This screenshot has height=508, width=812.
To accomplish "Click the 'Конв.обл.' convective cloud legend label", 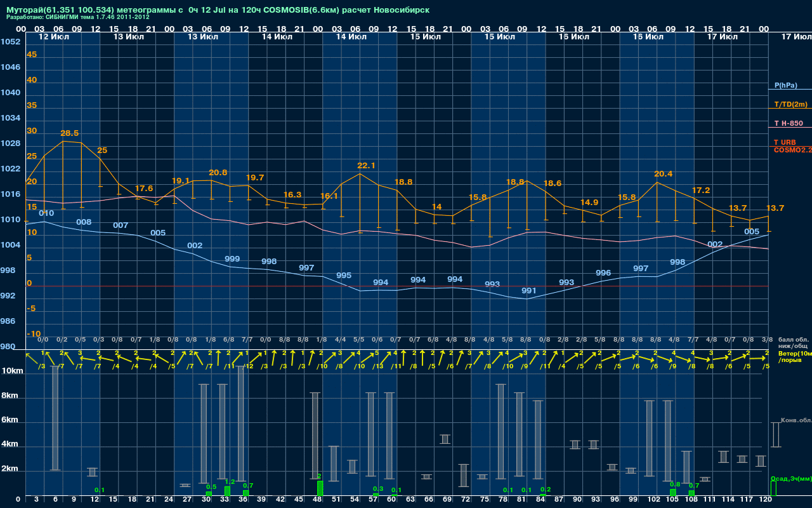I will pos(796,420).
